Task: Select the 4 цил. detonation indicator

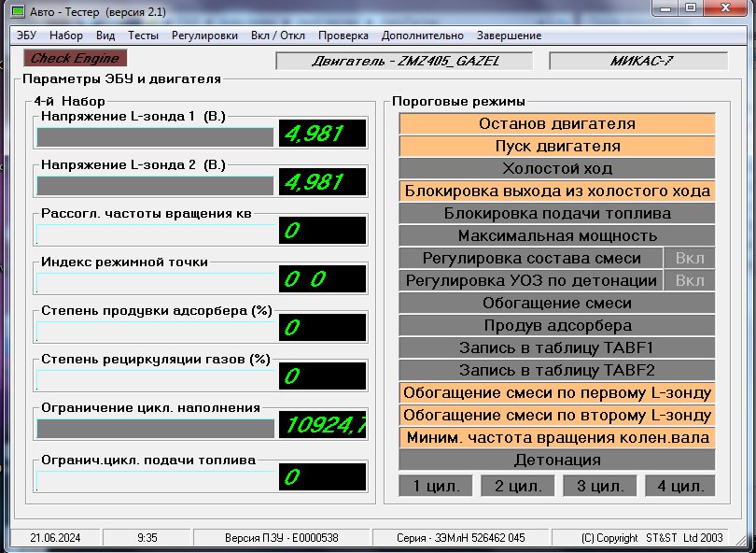Action: (679, 486)
